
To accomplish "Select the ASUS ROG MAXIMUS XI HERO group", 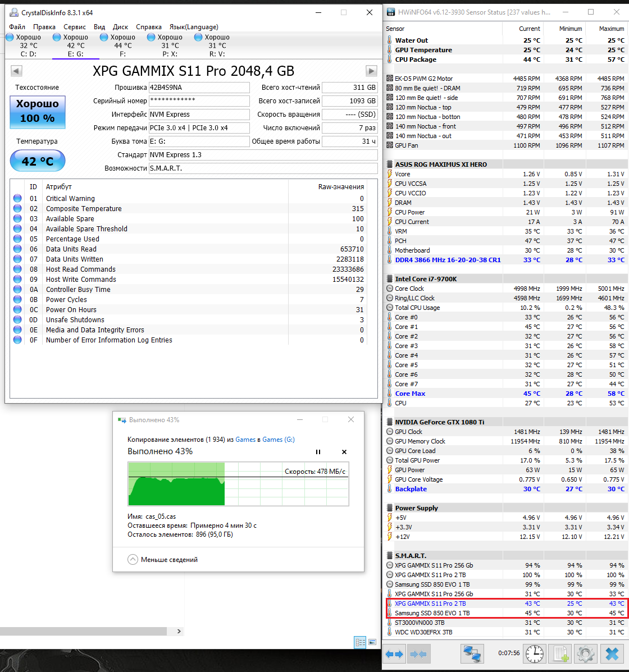I will (x=506, y=164).
